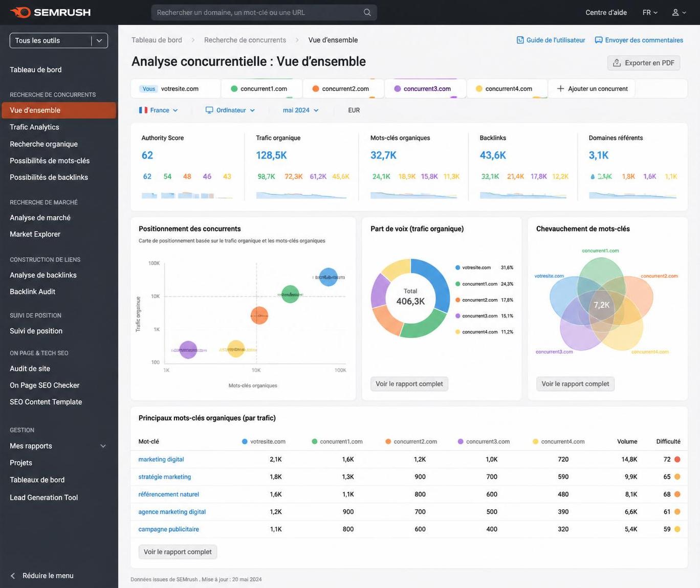
Task: Open Recherche organique in sidebar
Action: [x=43, y=144]
